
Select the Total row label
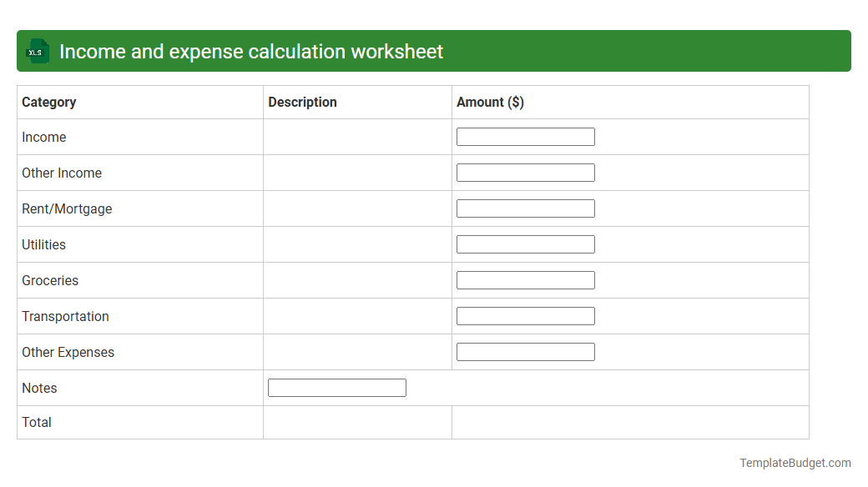pos(37,422)
